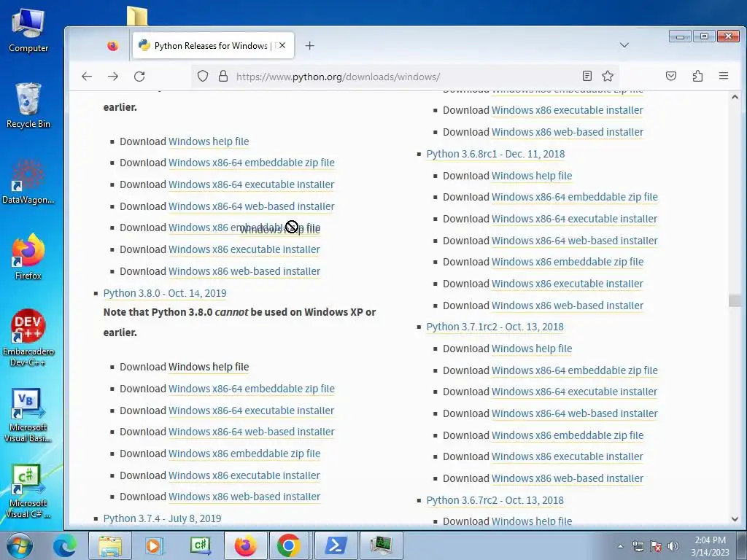The width and height of the screenshot is (747, 560).
Task: Open the Microsoft Visual C# desktop shortcut
Action: 28,491
